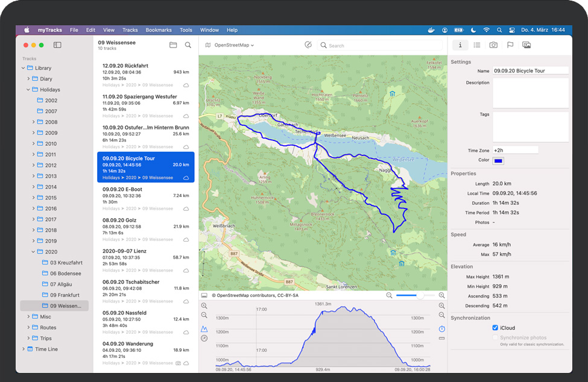The image size is (588, 382).
Task: Click the compass tracking icon in map toolbar
Action: (308, 45)
